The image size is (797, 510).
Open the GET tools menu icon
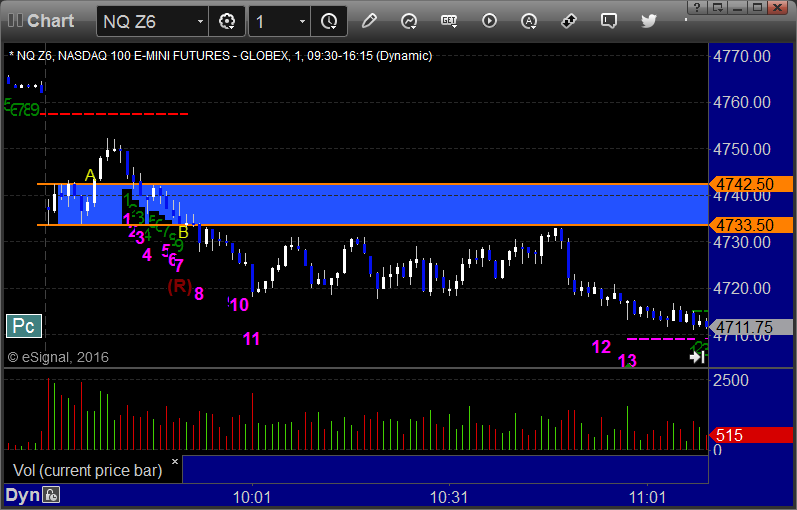[449, 21]
